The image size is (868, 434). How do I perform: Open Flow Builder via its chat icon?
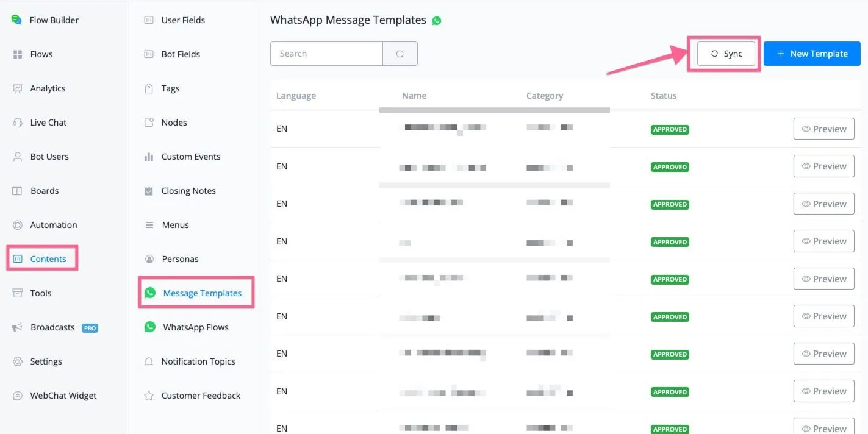(x=16, y=20)
